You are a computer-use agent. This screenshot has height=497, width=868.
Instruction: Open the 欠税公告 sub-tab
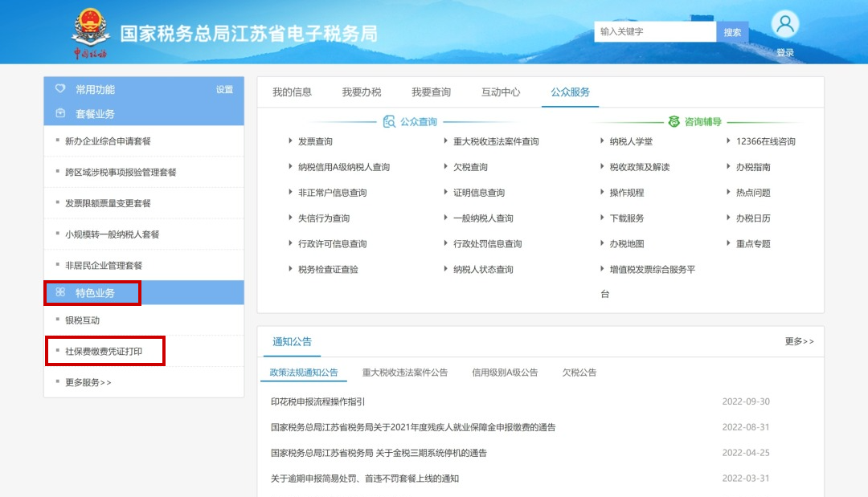coord(579,372)
